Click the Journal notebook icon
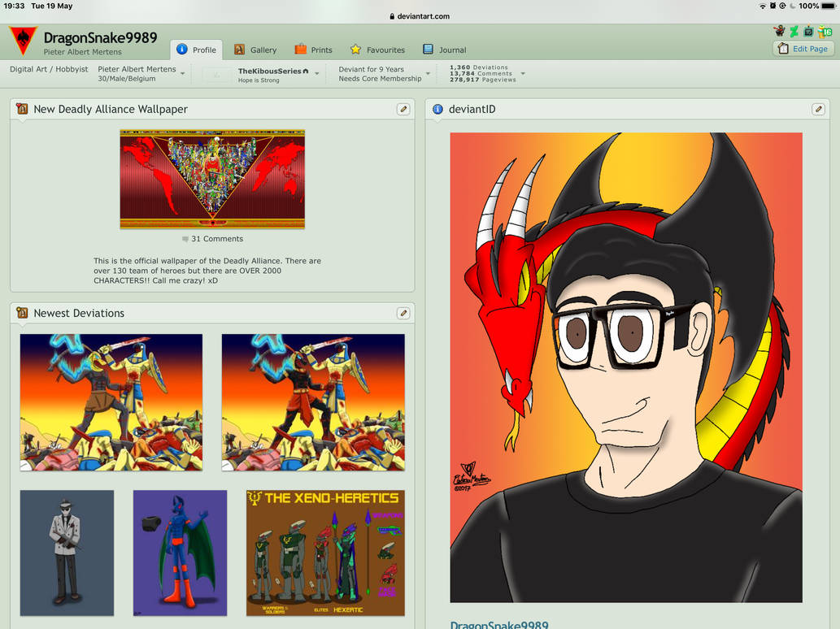840x629 pixels. [x=428, y=50]
